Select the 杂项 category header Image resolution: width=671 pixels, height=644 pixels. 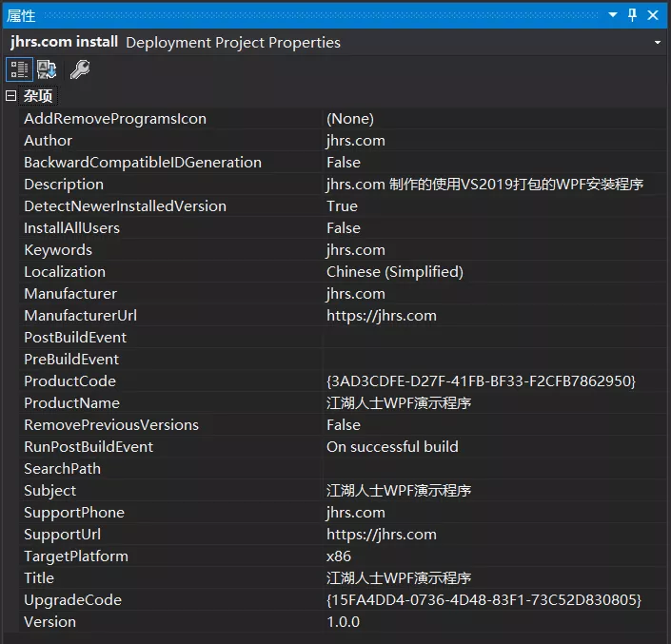38,96
